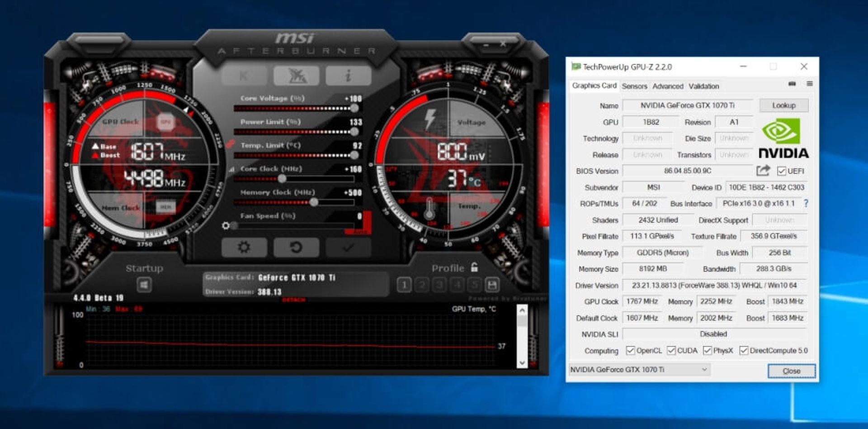Click the 1767 MHz GPU Clock value
This screenshot has height=429, width=868.
pos(642,301)
